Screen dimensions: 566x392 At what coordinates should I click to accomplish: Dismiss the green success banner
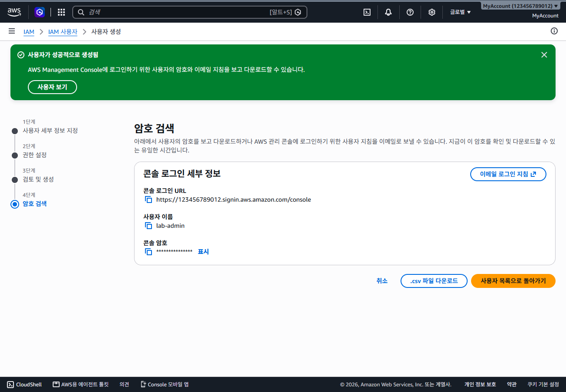(544, 55)
